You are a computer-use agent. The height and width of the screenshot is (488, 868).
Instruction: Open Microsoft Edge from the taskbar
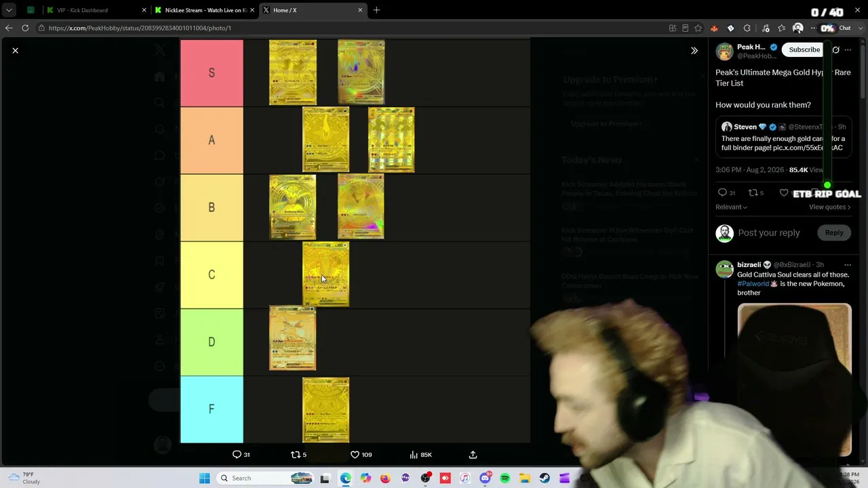[345, 479]
